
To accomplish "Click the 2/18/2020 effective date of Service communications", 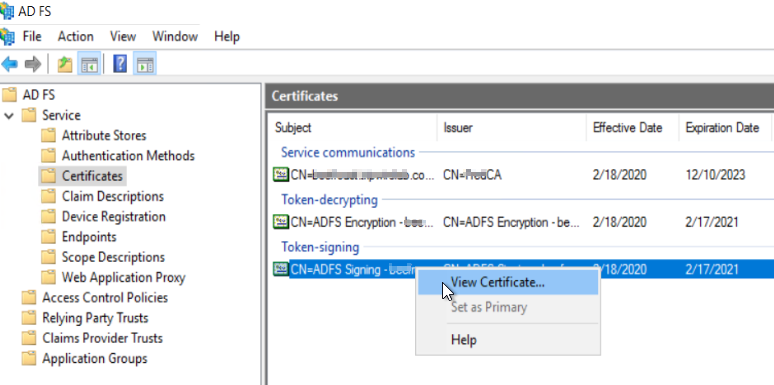I will [x=619, y=175].
